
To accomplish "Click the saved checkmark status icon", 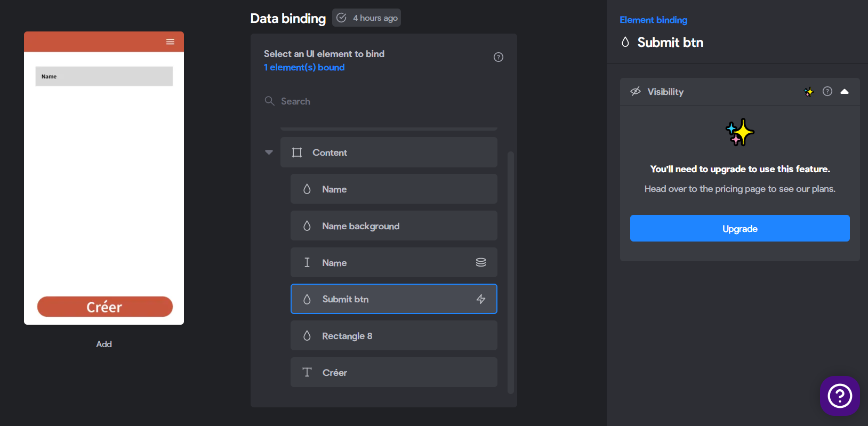I will coord(342,18).
